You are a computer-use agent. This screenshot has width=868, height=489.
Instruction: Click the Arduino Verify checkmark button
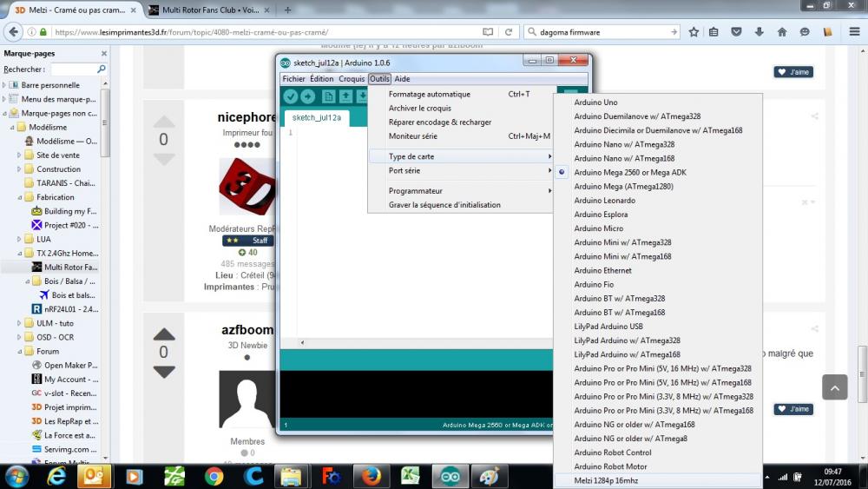[291, 96]
